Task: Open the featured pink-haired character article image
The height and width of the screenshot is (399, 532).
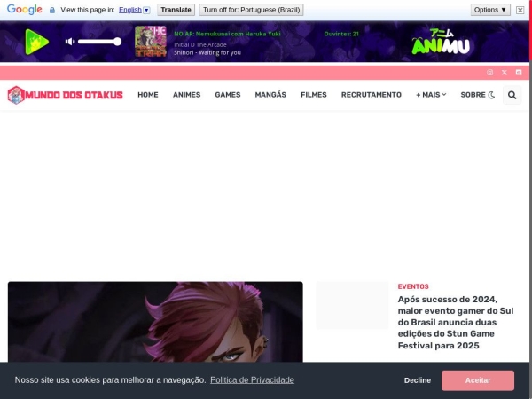Action: point(155,322)
